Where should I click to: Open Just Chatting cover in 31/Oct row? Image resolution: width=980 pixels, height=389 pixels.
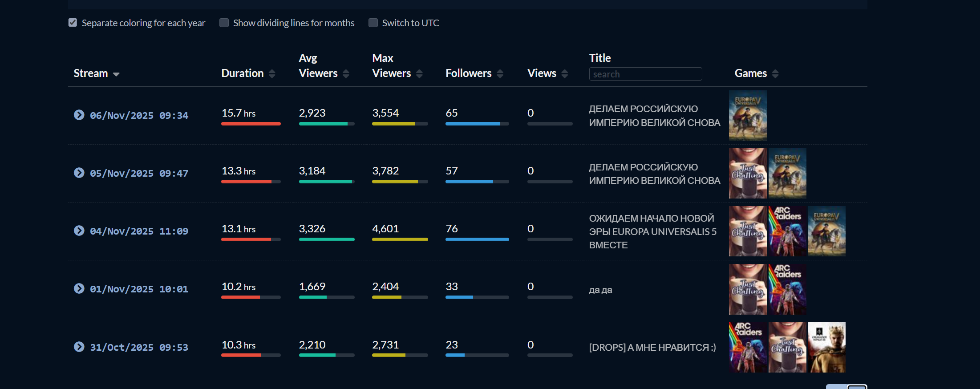pyautogui.click(x=787, y=347)
